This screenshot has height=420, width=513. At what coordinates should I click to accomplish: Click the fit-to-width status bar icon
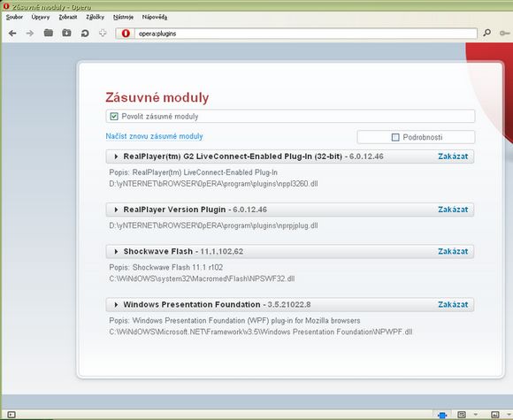[462, 415]
